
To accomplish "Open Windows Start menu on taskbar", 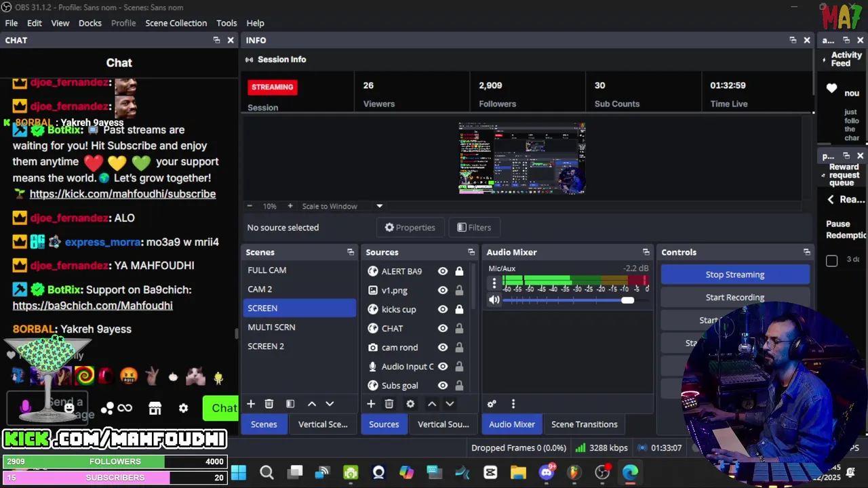I will (x=239, y=472).
